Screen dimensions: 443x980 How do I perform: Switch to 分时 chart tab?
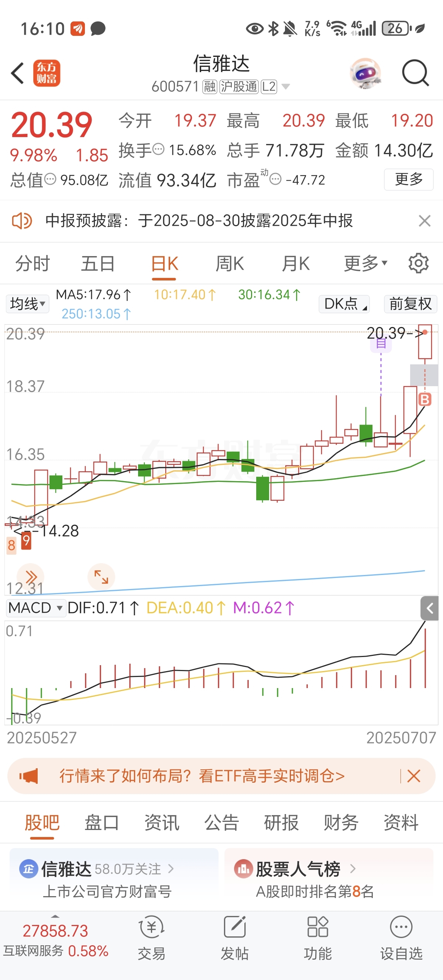pos(32,263)
